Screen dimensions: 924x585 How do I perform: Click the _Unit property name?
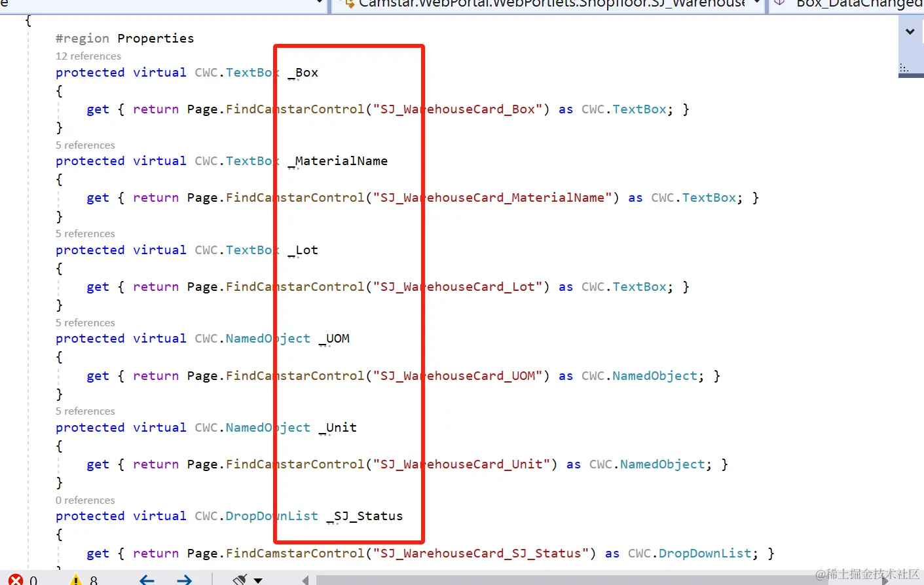point(338,428)
